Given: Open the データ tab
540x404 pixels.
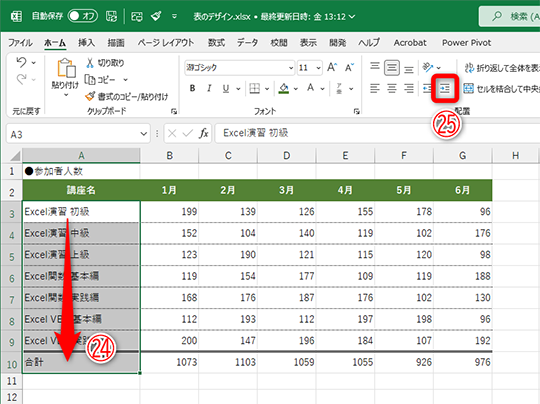Looking at the screenshot, I should coord(247,43).
